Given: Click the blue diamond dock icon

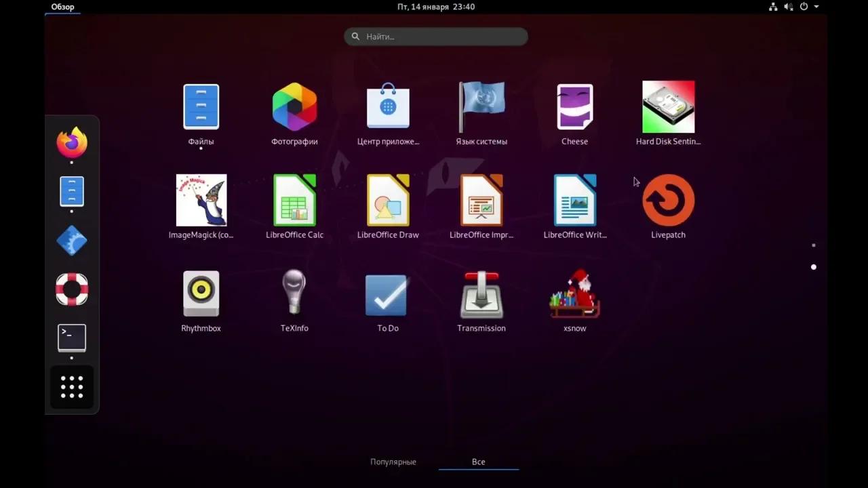Looking at the screenshot, I should tap(72, 240).
